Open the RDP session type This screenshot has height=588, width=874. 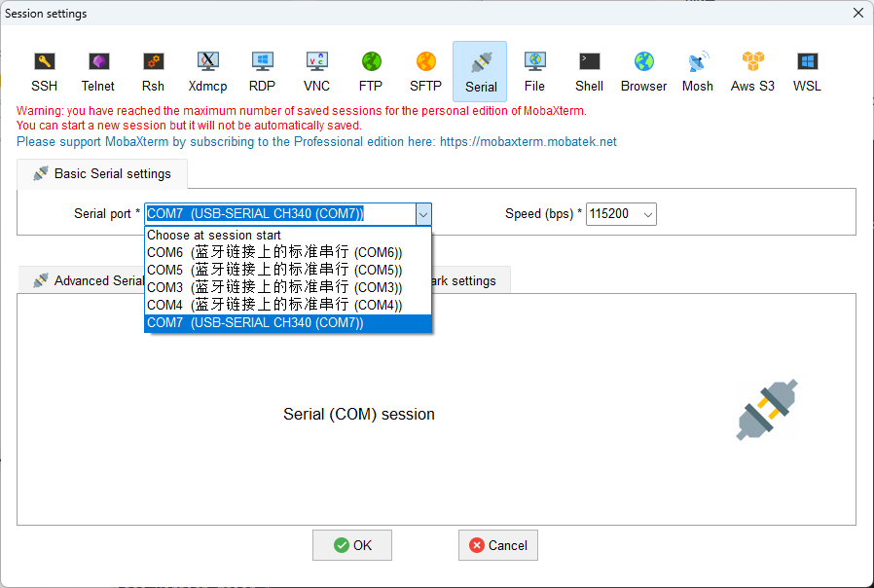point(262,71)
